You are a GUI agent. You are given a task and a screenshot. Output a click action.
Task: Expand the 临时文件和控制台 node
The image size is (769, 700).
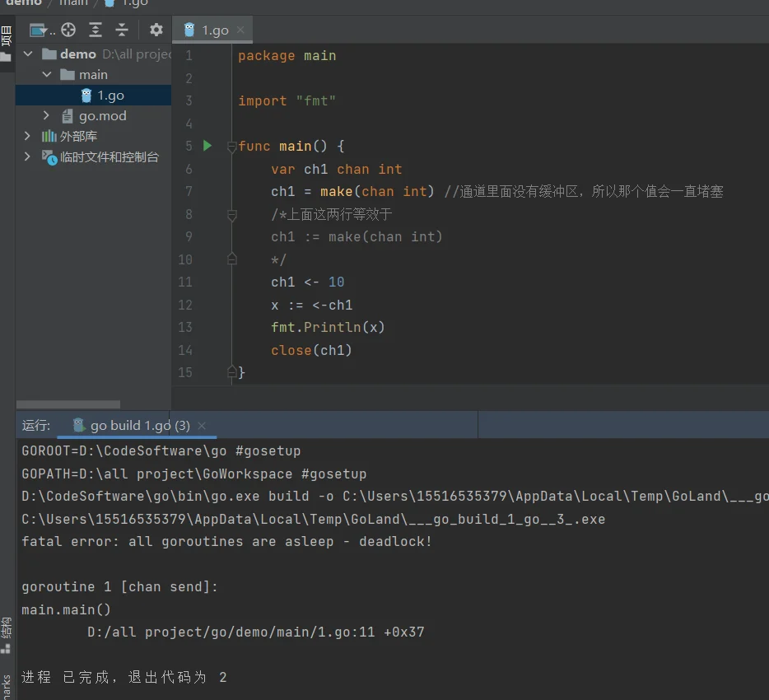pyautogui.click(x=28, y=156)
